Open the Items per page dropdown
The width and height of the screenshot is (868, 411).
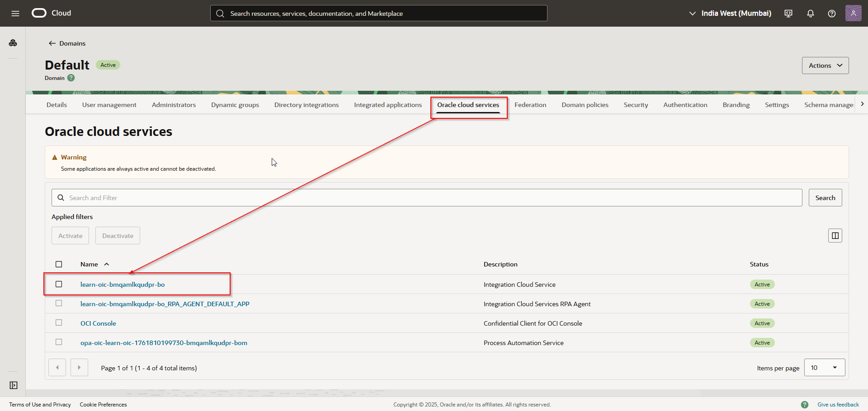[825, 368]
